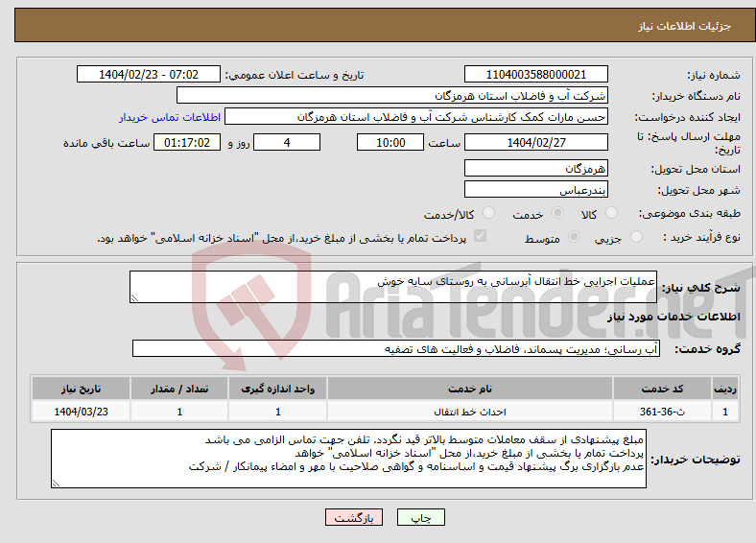Click the نام خدمت column header
This screenshot has height=543, width=756.
pyautogui.click(x=470, y=389)
